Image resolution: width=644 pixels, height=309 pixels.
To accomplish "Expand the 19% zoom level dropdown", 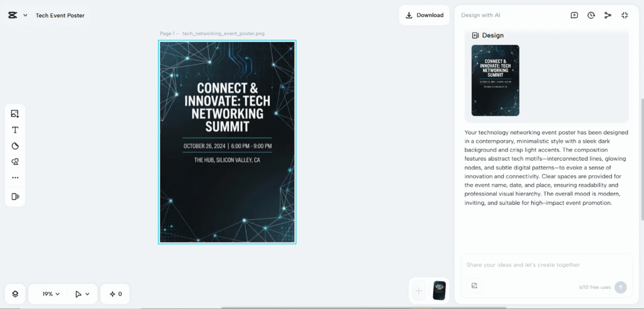I will (51, 294).
